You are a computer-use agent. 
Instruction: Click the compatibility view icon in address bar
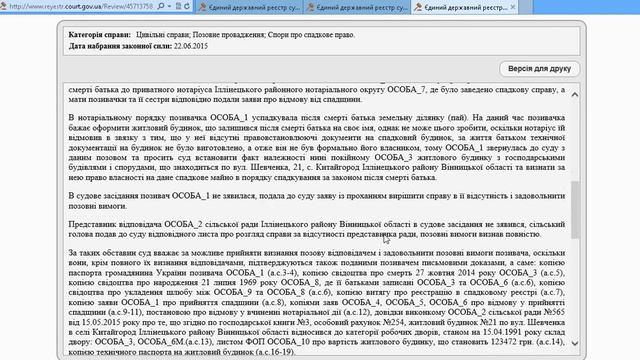(x=178, y=6)
